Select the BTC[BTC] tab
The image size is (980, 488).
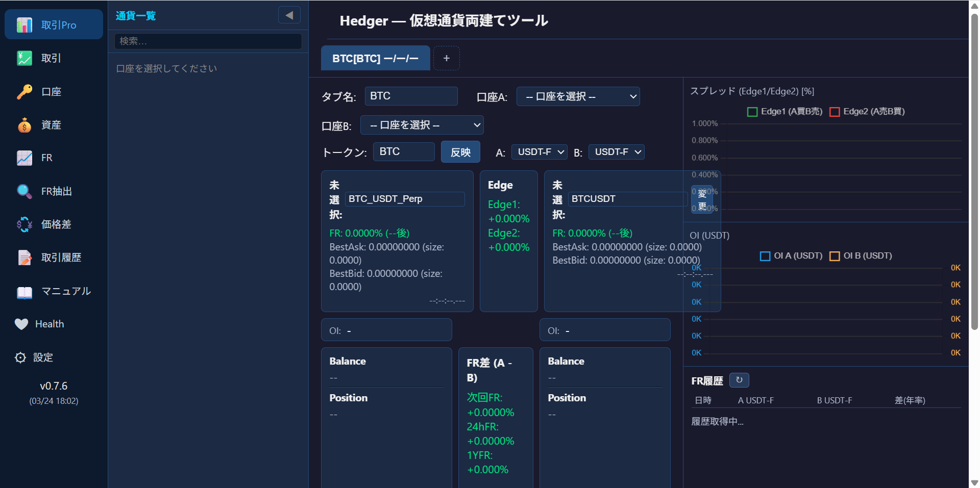375,59
